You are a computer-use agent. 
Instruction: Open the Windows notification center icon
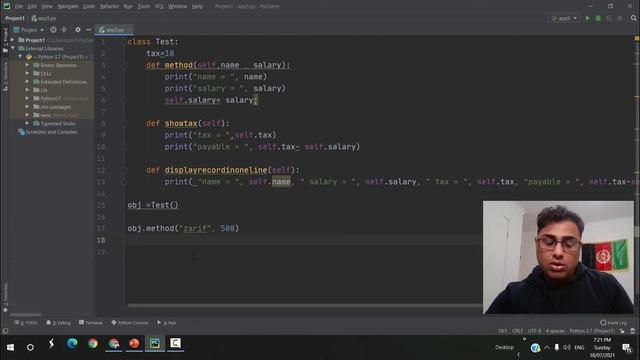(627, 347)
